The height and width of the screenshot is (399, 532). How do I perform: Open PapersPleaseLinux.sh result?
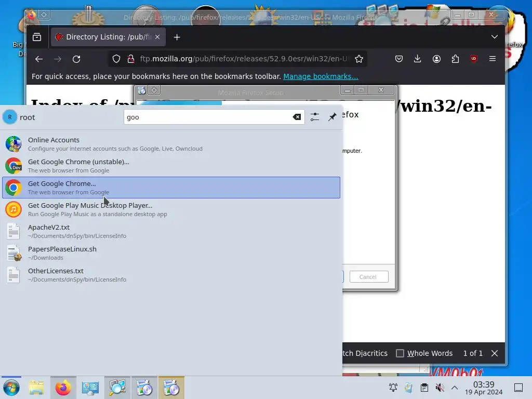point(171,253)
